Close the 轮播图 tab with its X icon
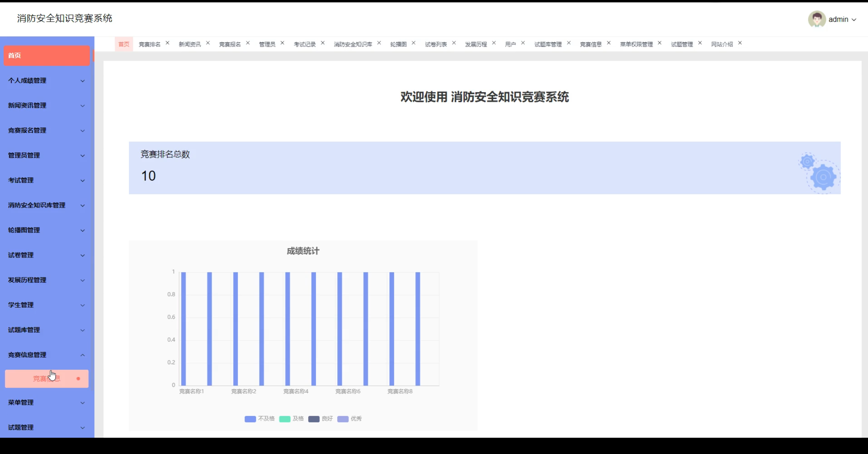This screenshot has height=454, width=868. click(x=414, y=43)
